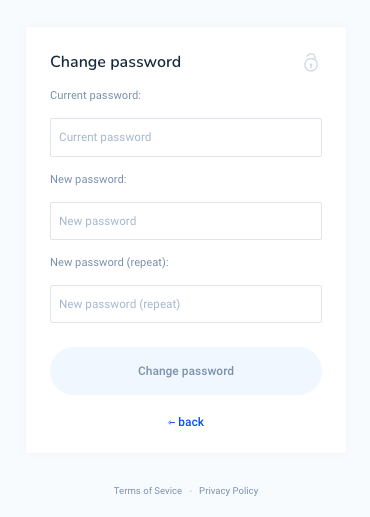Image resolution: width=370 pixels, height=517 pixels.
Task: Click the middle field's New password placeholder
Action: tap(98, 221)
